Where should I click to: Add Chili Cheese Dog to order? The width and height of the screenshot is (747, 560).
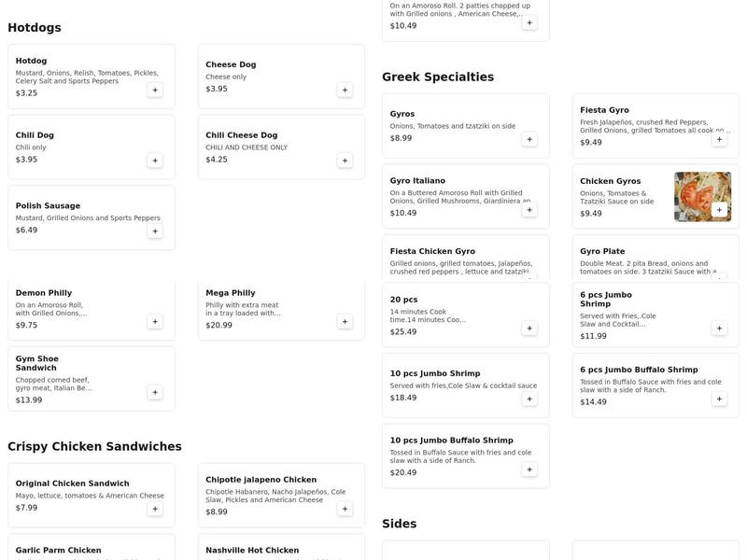345,161
